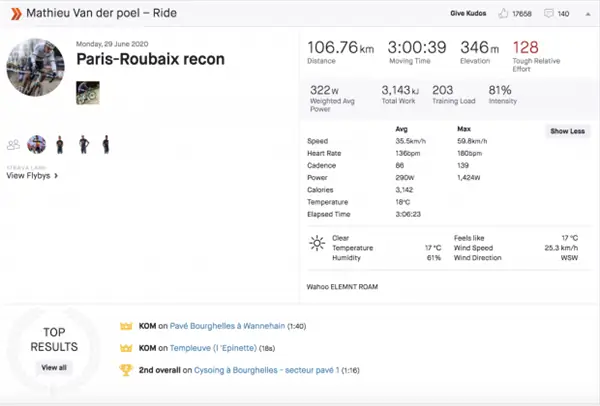This screenshot has width=600, height=406.
Task: Open the ride photo thumbnail under title
Action: tap(88, 93)
